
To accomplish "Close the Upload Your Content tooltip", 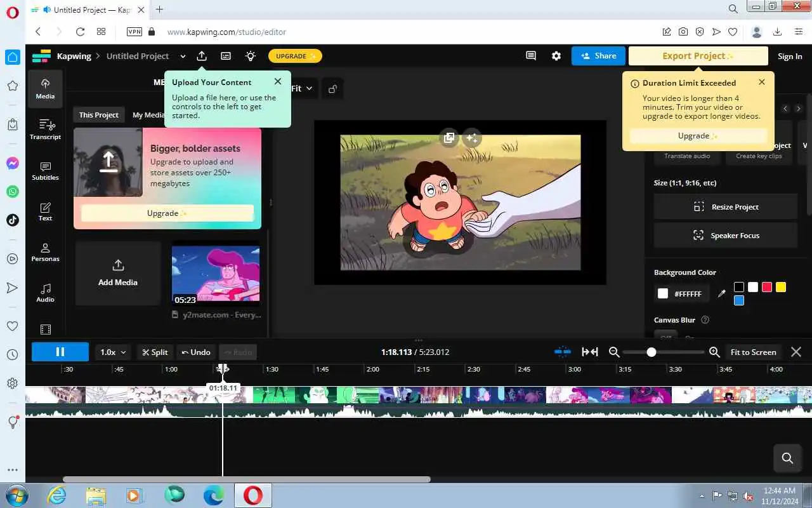I will point(278,81).
